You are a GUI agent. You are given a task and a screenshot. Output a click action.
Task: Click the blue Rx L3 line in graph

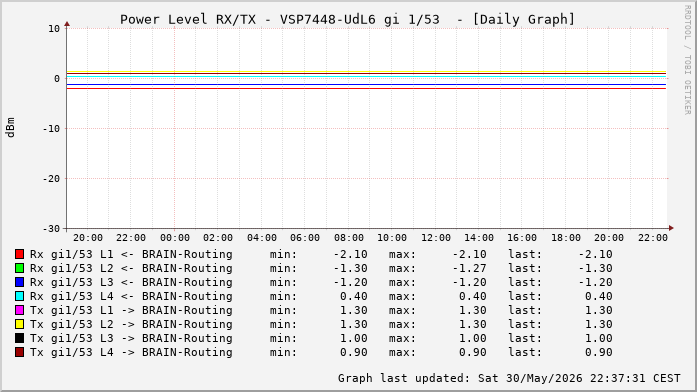pos(366,84)
